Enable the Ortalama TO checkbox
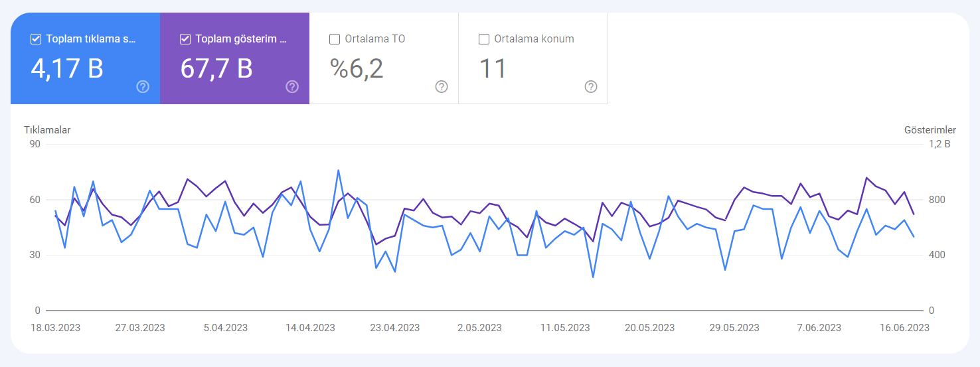The height and width of the screenshot is (367, 980). tap(335, 39)
